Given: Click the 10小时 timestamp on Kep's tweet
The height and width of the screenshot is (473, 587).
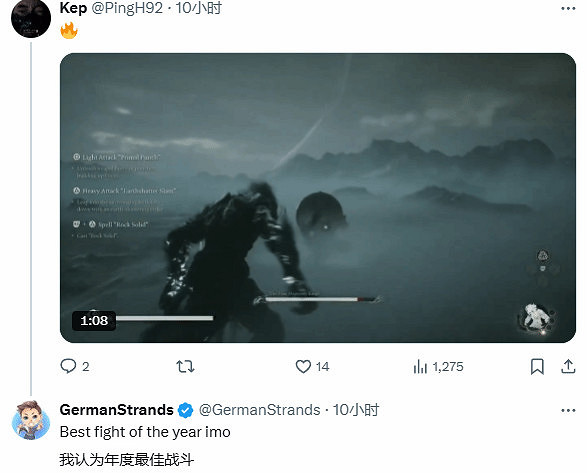Looking at the screenshot, I should [x=199, y=8].
